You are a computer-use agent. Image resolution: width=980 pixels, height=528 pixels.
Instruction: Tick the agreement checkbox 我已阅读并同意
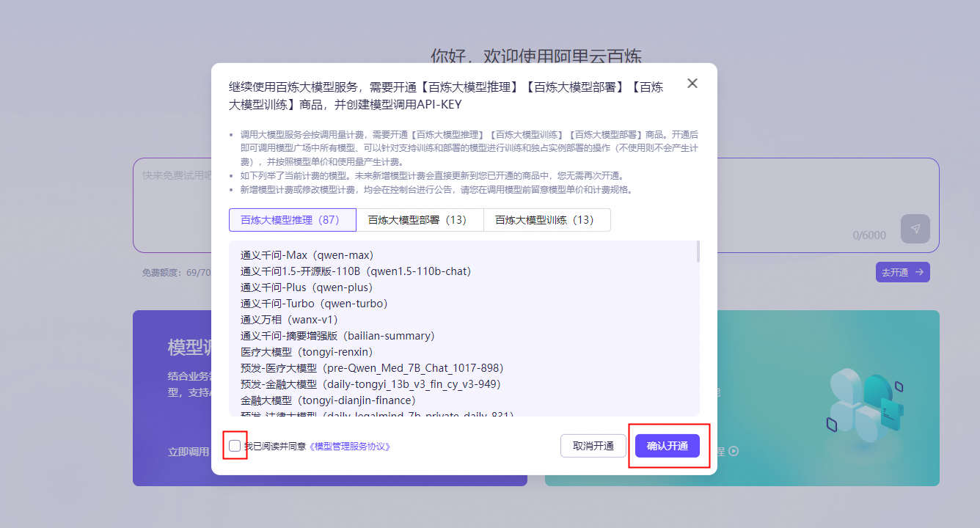235,446
